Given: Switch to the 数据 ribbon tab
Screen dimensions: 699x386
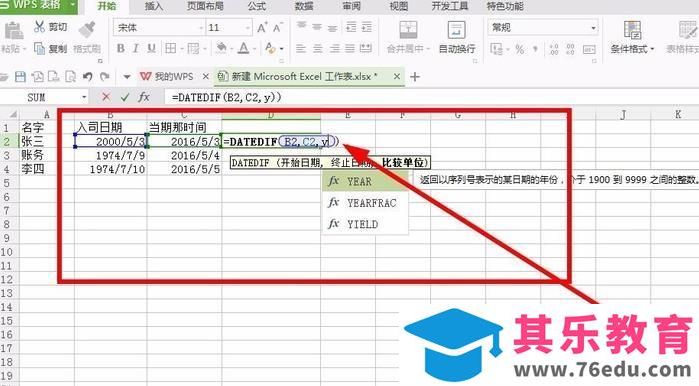Looking at the screenshot, I should pyautogui.click(x=304, y=6).
